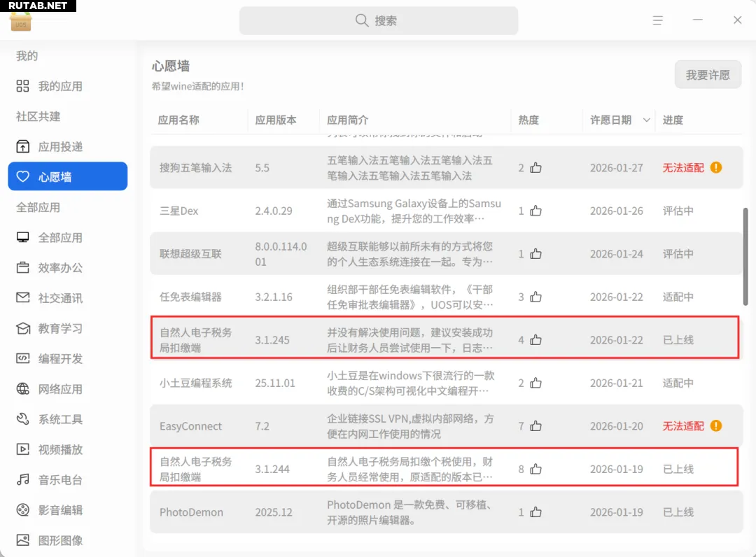Click the vertical scrollbar of wish list
Screen dimensions: 756x557
click(x=745, y=255)
